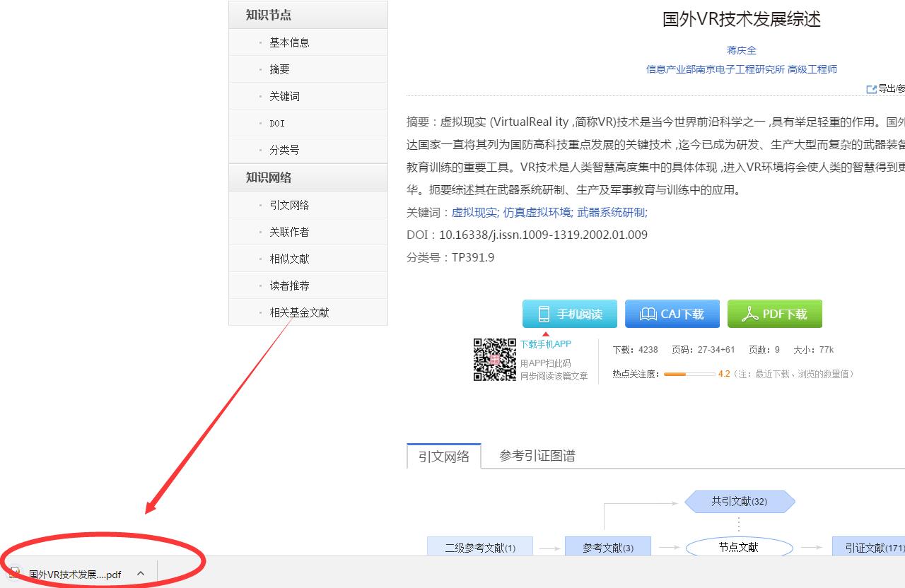Viewport: 905px width, 588px height.
Task: Jump to 基本信息 in sidebar
Action: coord(289,42)
